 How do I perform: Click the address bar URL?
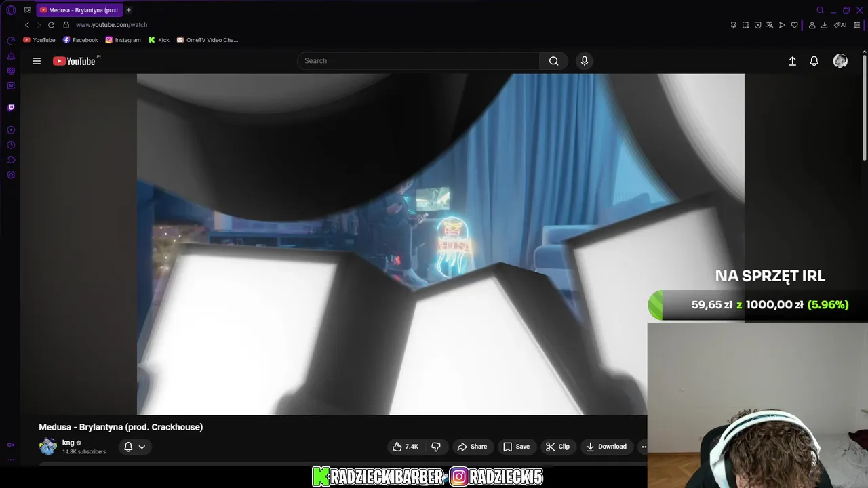click(111, 25)
